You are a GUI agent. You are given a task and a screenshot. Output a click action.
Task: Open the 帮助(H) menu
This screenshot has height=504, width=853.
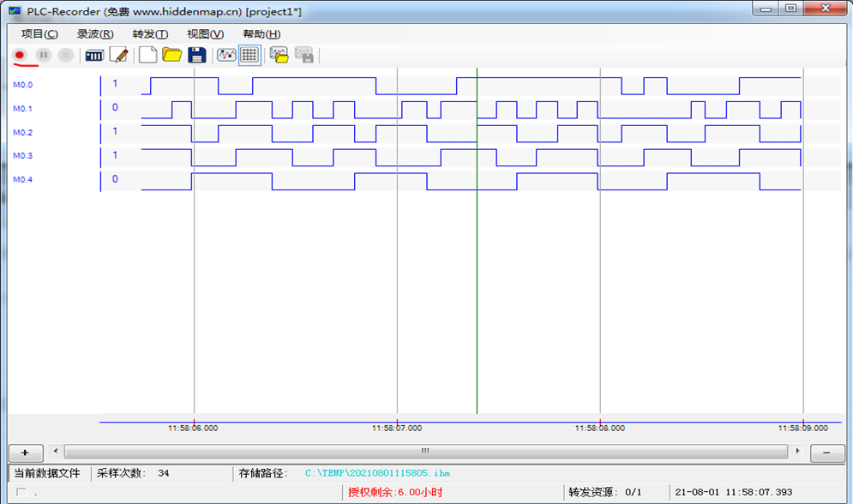[261, 34]
